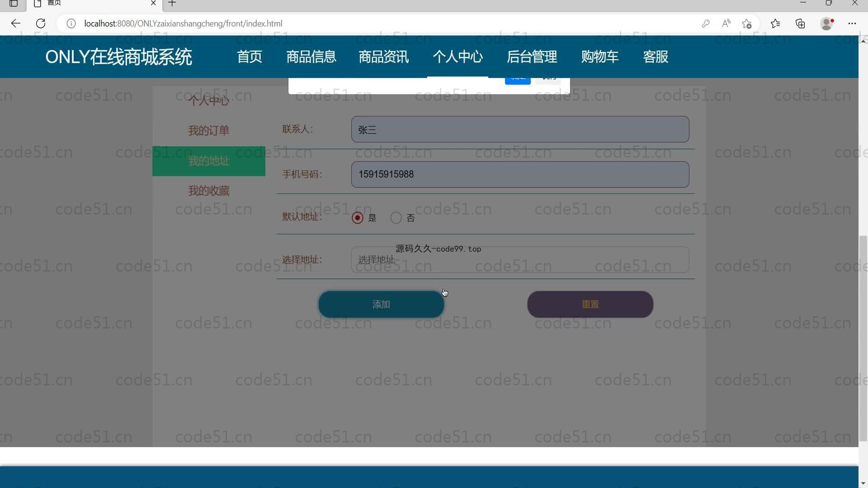Choose 是 for default address
The width and height of the screenshot is (868, 488).
tap(358, 218)
